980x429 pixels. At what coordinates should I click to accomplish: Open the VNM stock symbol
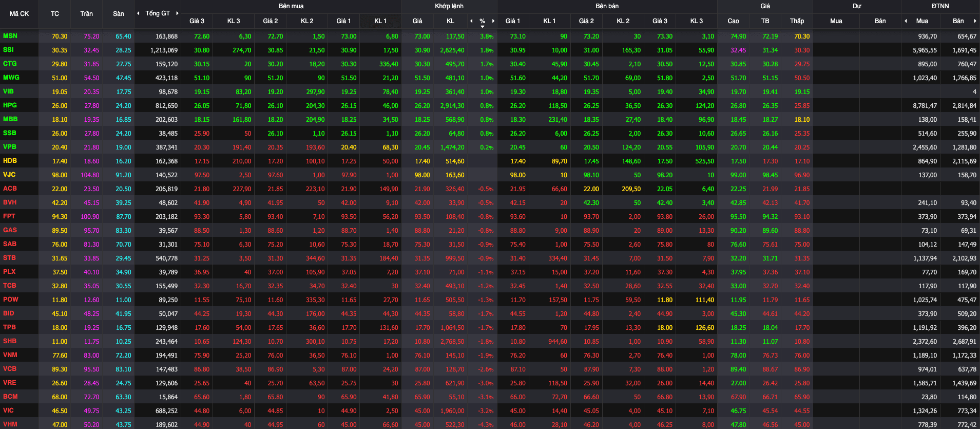click(x=10, y=355)
